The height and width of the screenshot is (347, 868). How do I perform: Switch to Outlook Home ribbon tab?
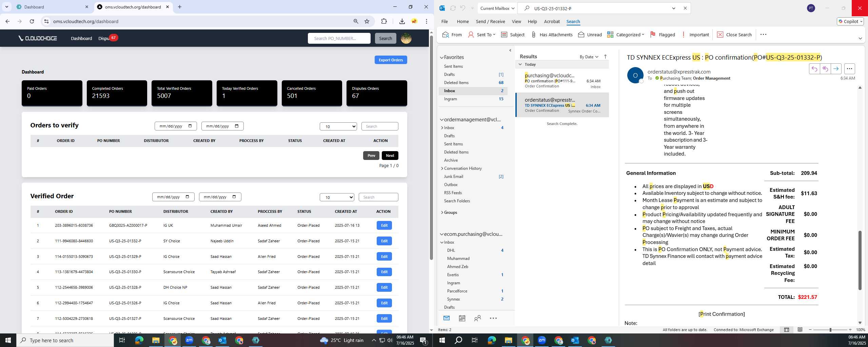[463, 21]
